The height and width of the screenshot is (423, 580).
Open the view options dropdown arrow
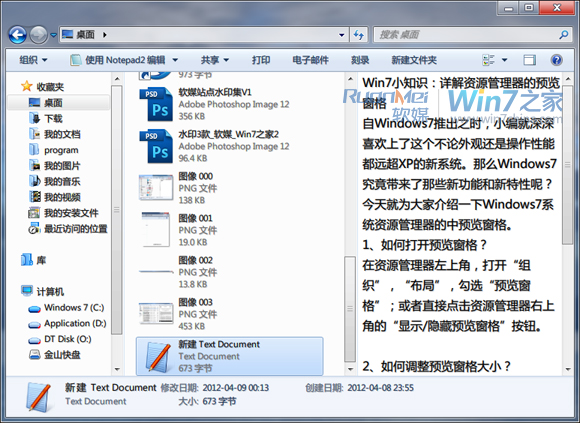coord(504,60)
